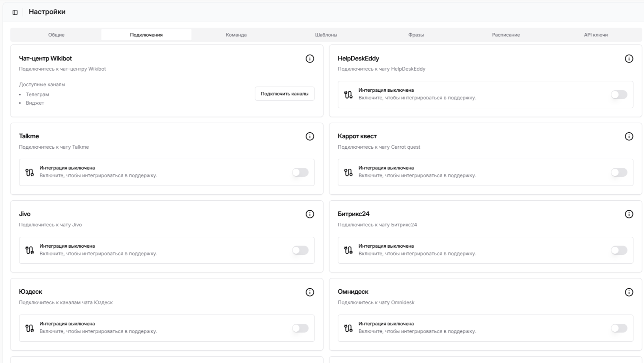The image size is (644, 363).
Task: Switch on Битрикс24 integration
Action: click(x=619, y=250)
